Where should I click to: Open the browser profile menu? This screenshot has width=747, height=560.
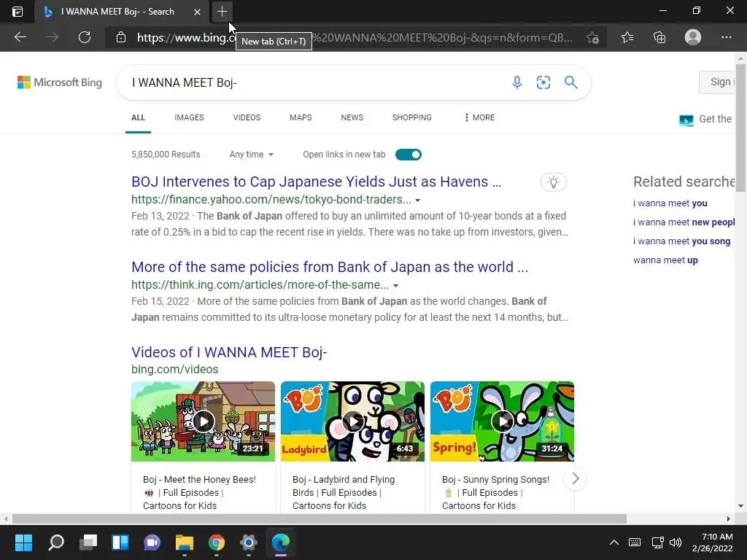[x=693, y=37]
